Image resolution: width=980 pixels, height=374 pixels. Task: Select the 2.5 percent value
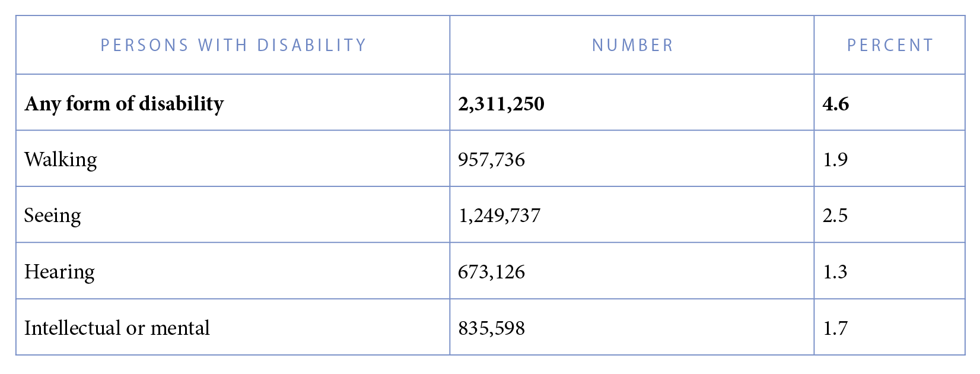point(835,215)
